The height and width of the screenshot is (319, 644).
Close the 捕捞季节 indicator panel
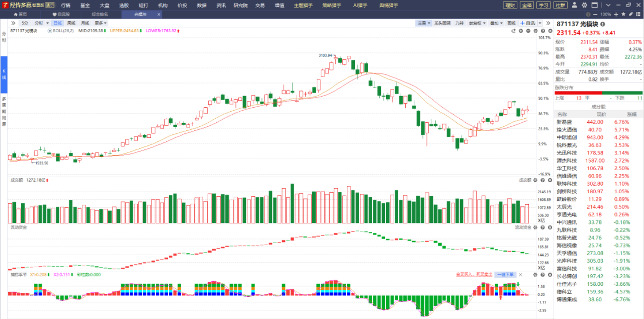(x=550, y=275)
